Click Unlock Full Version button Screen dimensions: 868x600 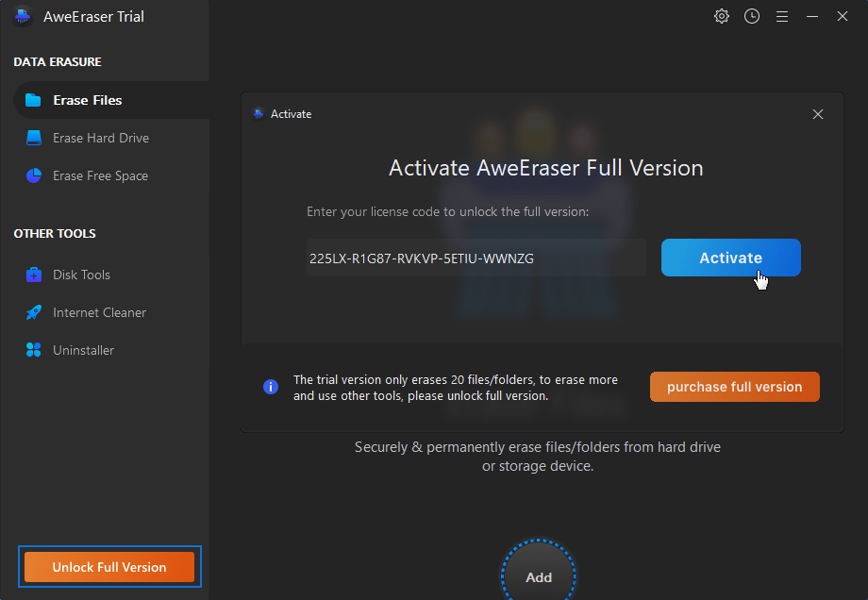point(109,567)
